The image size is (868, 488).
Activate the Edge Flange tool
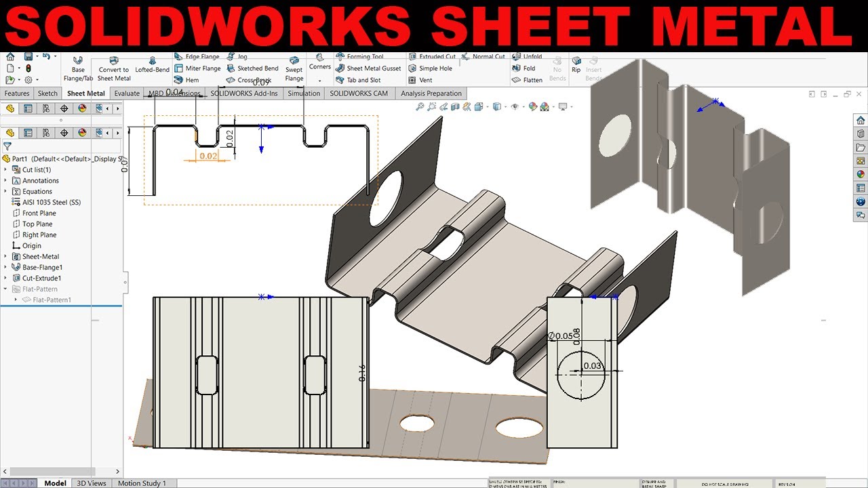(197, 57)
